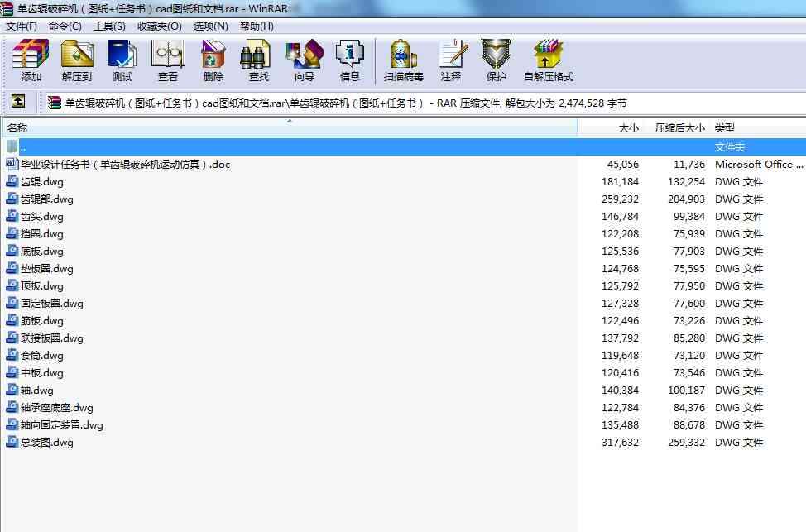
Task: Click the 添加 (Add) toolbar icon
Action: [31, 60]
